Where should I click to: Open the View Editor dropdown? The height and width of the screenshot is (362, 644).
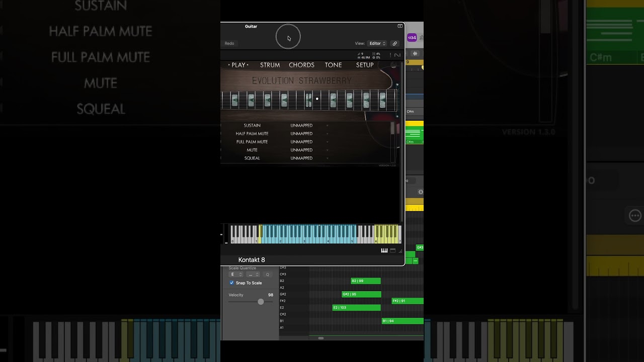pos(377,44)
